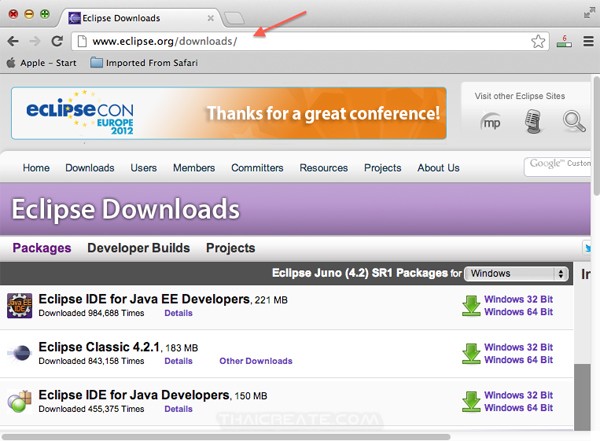Open Projects in site navigation bar
The width and height of the screenshot is (600, 441).
[383, 168]
